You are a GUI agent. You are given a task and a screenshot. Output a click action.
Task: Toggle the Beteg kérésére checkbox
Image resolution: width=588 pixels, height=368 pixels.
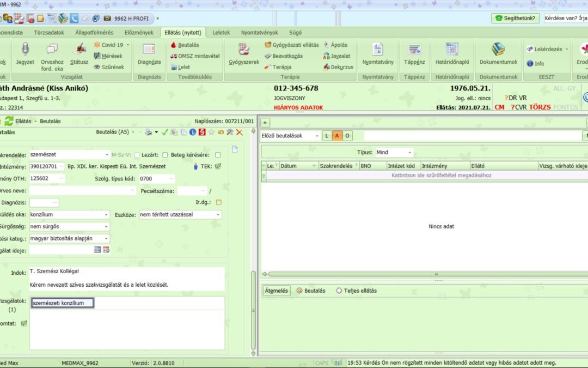coord(218,155)
